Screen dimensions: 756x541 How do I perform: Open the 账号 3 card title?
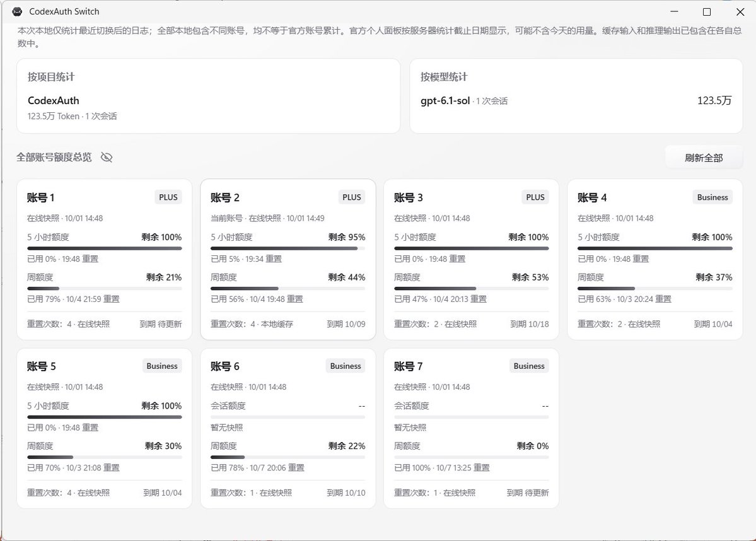[x=409, y=198]
